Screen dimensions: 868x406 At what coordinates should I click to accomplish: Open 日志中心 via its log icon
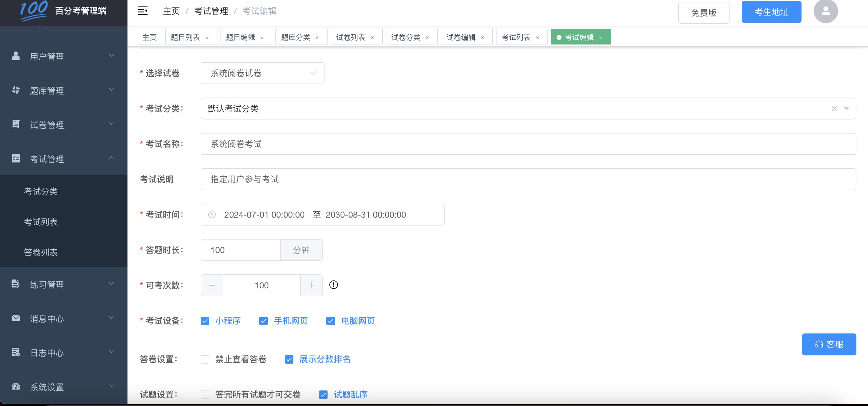[x=16, y=352]
